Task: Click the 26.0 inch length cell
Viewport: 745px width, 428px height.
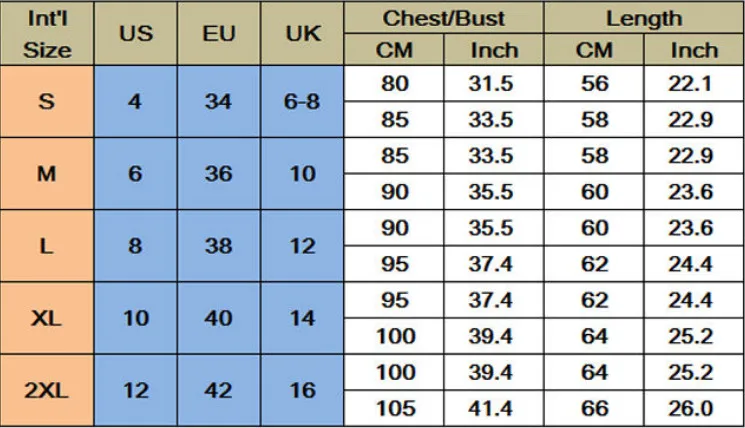Action: (694, 409)
